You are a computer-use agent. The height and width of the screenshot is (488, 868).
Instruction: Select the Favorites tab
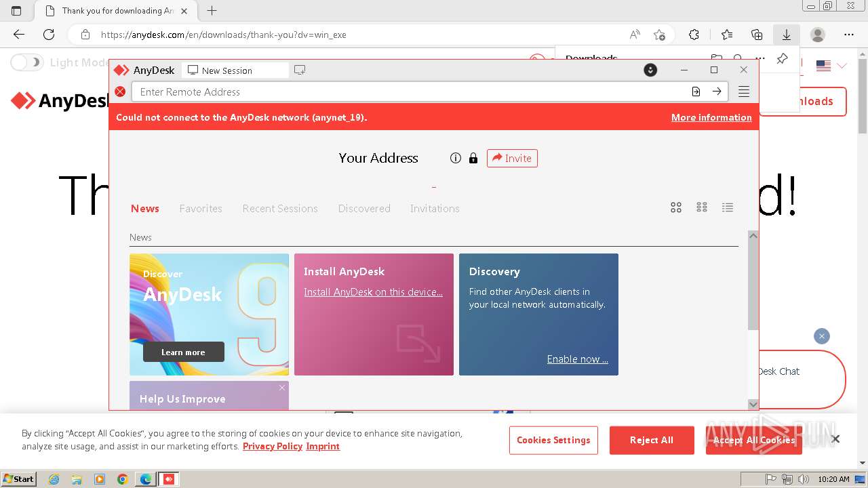[x=201, y=208]
